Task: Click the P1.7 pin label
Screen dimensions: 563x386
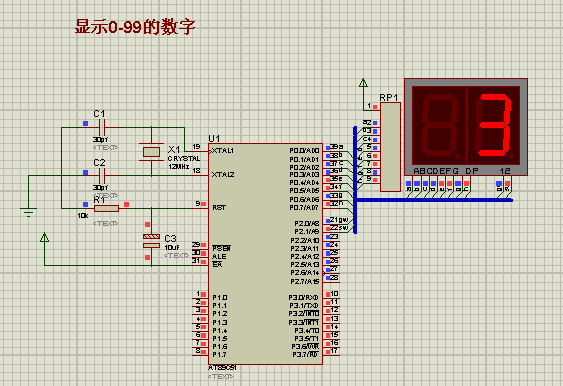Action: click(x=219, y=355)
